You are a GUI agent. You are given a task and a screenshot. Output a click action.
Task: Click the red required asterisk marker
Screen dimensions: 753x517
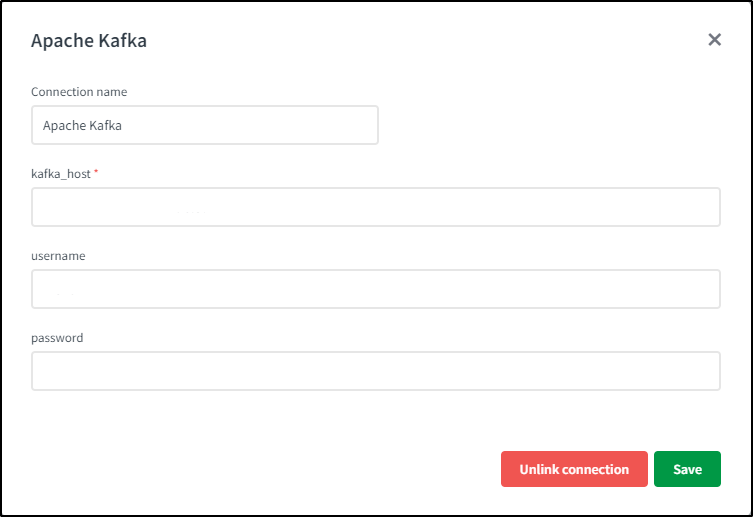96,173
